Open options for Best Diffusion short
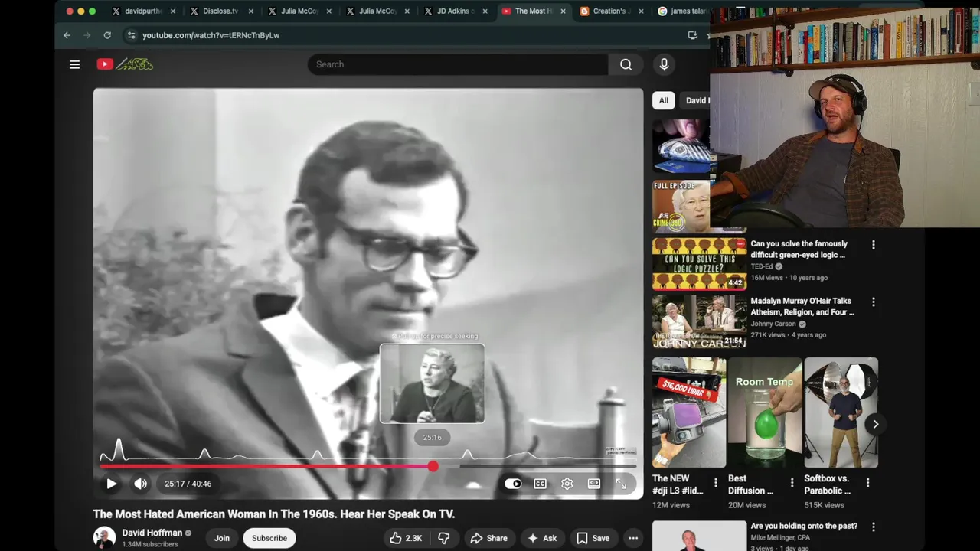 pos(792,483)
